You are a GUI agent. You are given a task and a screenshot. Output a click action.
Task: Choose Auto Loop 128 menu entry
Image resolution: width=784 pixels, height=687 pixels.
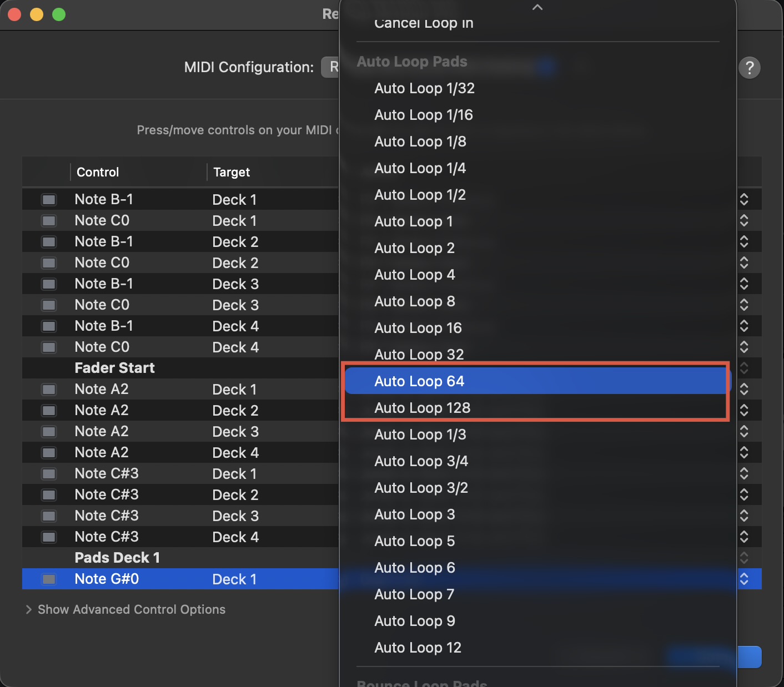(422, 408)
